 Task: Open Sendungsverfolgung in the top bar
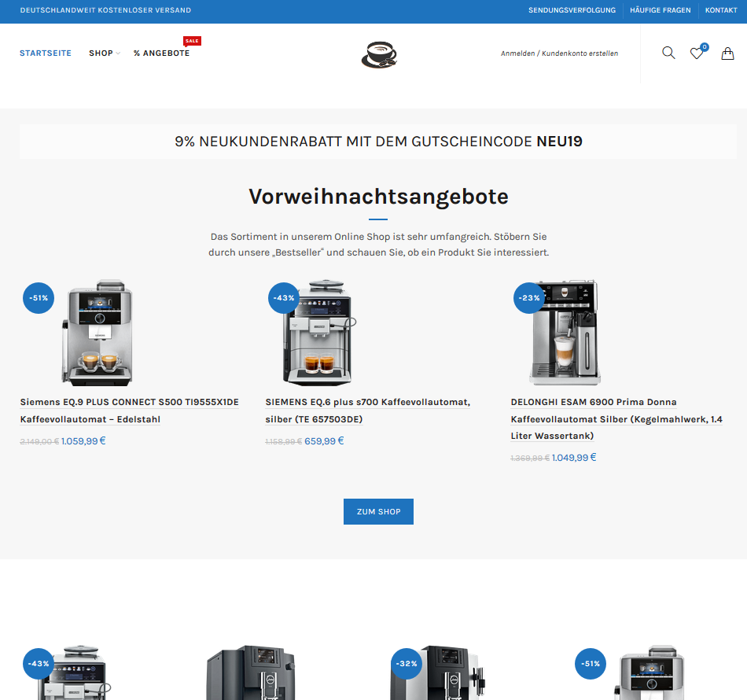[572, 10]
